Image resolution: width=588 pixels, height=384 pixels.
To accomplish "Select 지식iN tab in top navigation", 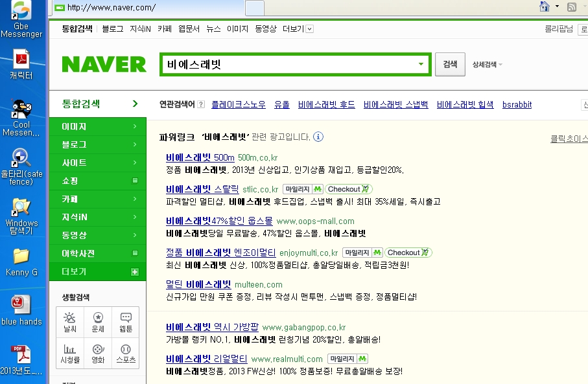I will point(140,29).
